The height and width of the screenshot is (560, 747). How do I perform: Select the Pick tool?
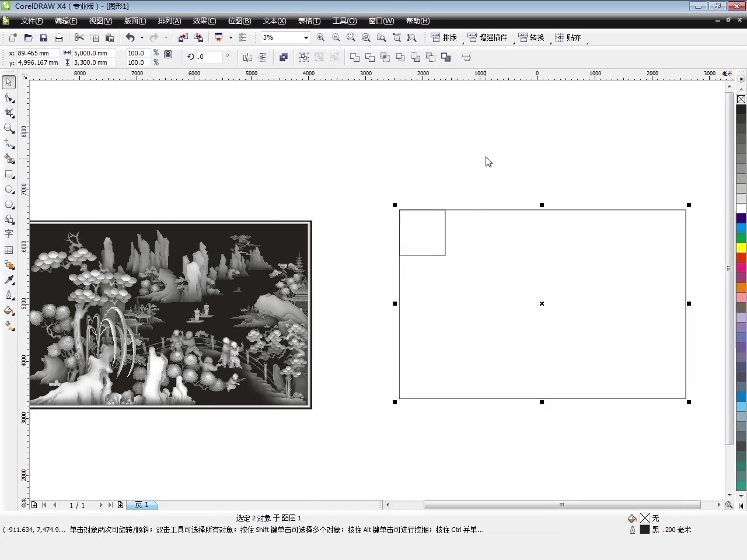(x=9, y=82)
